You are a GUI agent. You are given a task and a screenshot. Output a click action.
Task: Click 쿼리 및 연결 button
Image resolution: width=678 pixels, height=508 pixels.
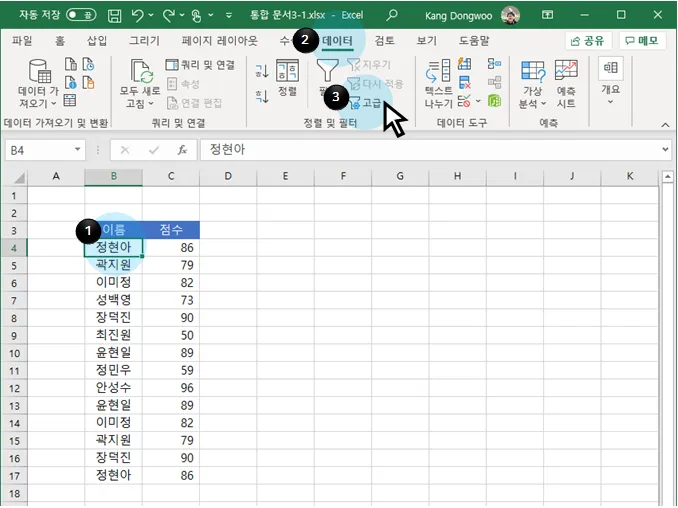pos(201,65)
